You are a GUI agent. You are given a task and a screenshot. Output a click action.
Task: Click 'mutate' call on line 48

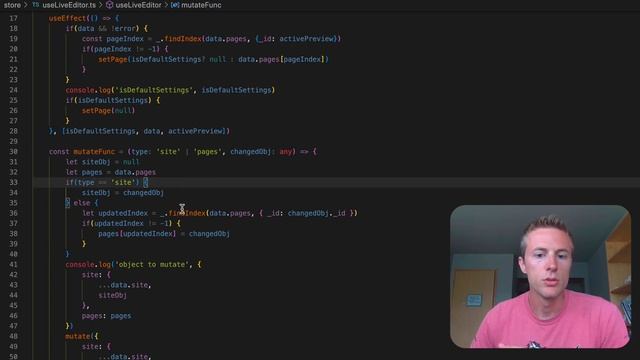(x=78, y=336)
